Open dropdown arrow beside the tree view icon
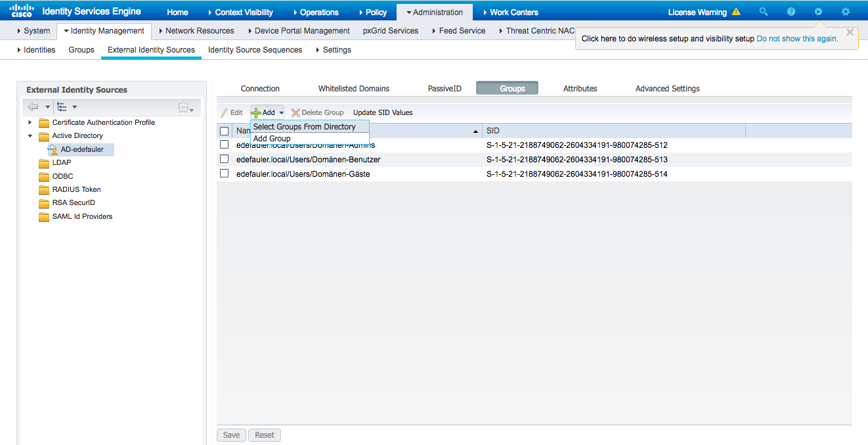This screenshot has height=445, width=868. 74,107
